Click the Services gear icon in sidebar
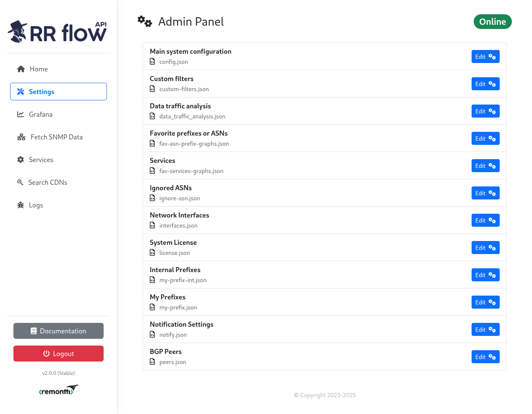 click(x=21, y=160)
